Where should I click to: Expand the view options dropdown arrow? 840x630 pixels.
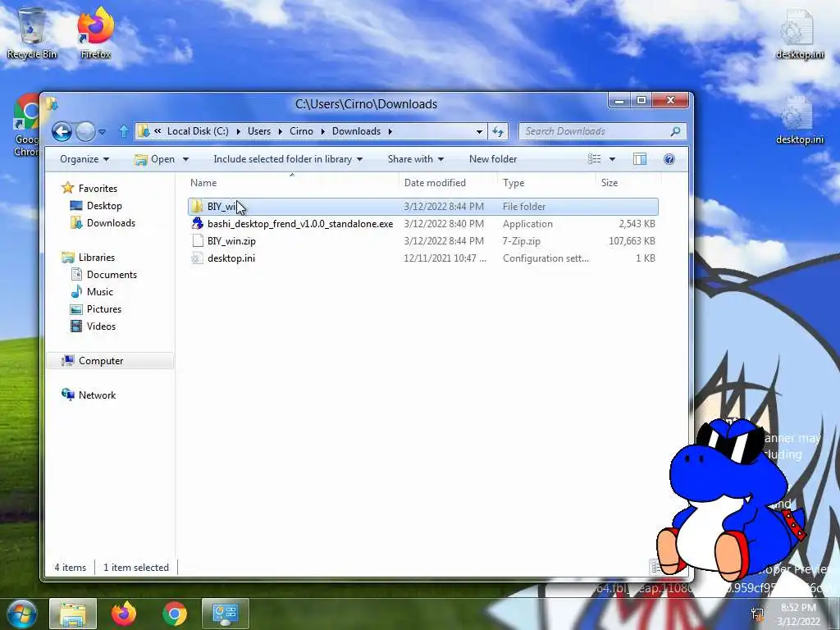pyautogui.click(x=612, y=159)
